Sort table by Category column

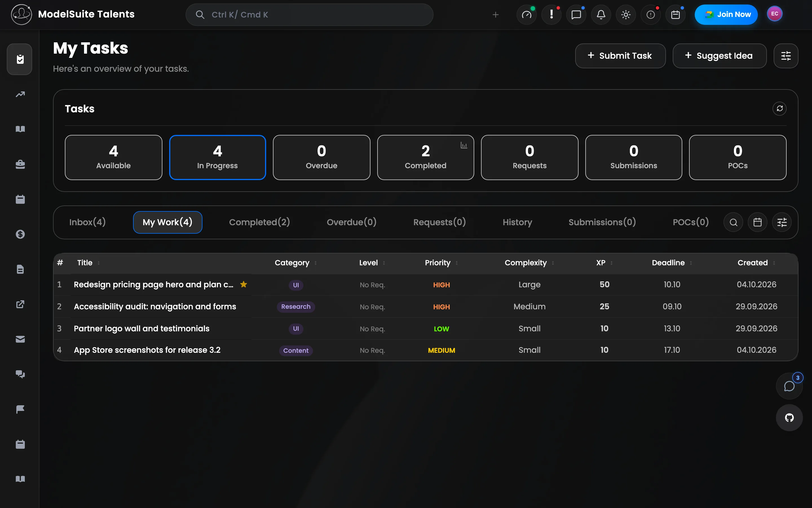[295, 263]
